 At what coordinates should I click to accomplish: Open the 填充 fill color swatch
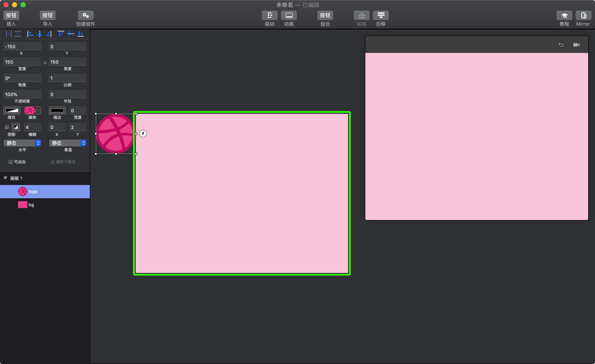[12, 110]
